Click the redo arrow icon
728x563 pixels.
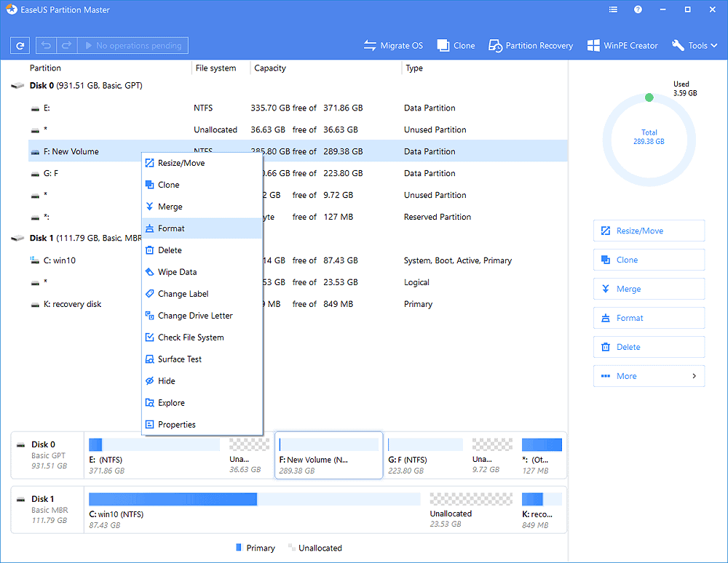tap(66, 46)
